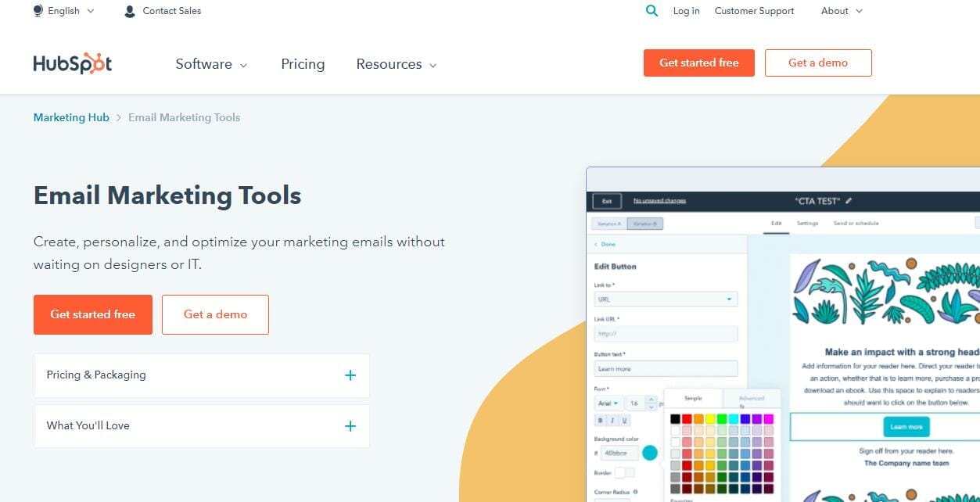This screenshot has height=502, width=980.
Task: Click the teal Learn more button in preview
Action: (x=906, y=427)
